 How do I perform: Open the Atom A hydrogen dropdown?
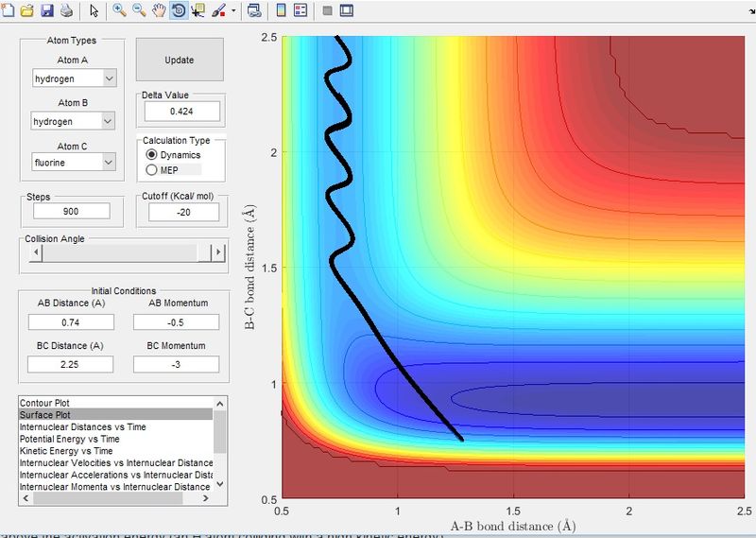coord(75,78)
